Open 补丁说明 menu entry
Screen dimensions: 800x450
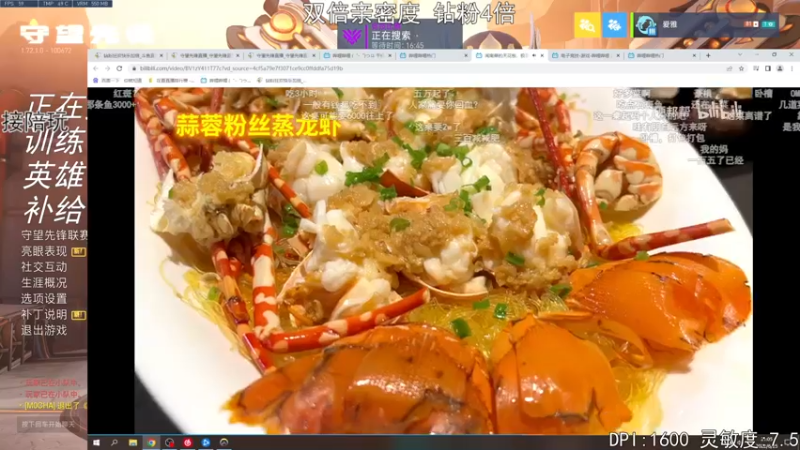[x=44, y=314]
